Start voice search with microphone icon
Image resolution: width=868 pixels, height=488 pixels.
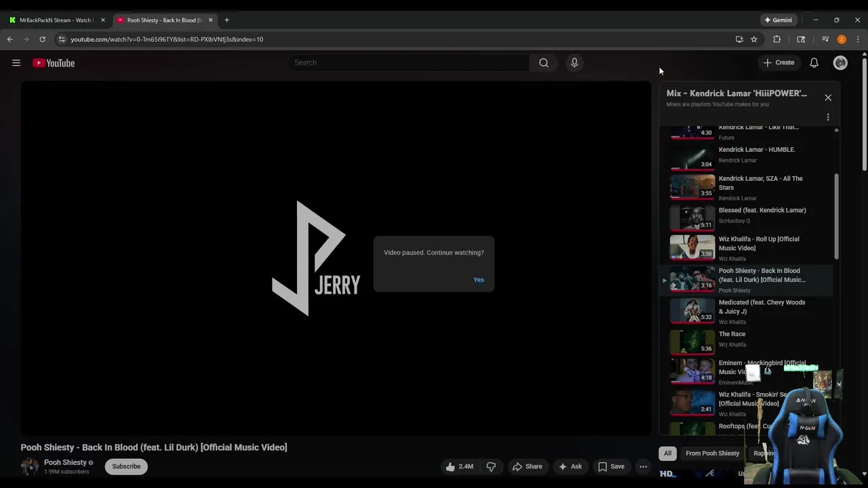[574, 63]
